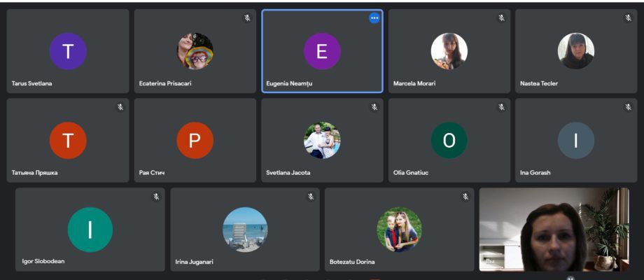Open the three-dot options on Eugenia Neamțu's tile

374,18
